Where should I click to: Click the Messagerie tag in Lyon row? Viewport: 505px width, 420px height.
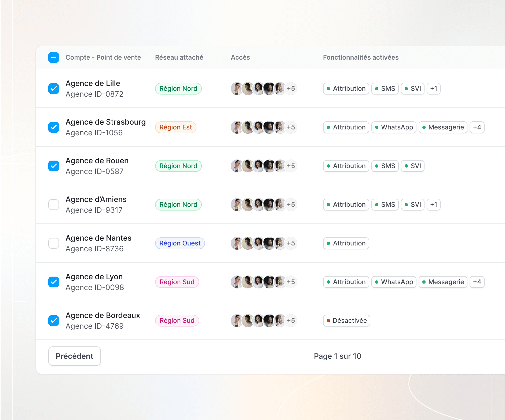(443, 282)
